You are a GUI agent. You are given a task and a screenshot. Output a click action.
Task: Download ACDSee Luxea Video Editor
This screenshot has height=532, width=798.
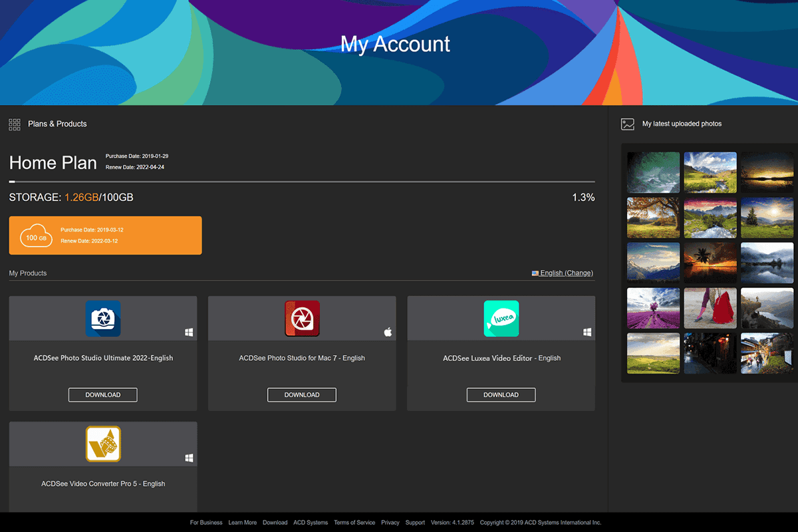(501, 395)
